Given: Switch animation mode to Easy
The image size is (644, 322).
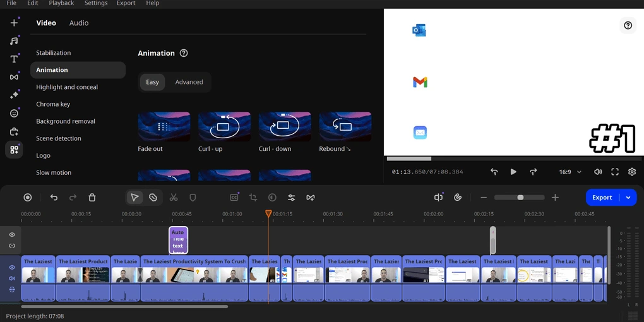Looking at the screenshot, I should point(152,82).
